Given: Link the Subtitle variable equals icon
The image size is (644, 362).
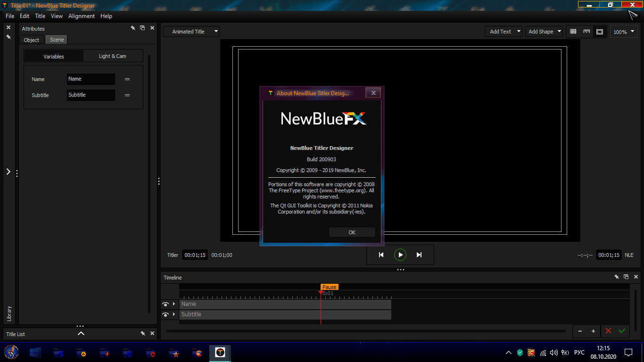Looking at the screenshot, I should [x=127, y=95].
